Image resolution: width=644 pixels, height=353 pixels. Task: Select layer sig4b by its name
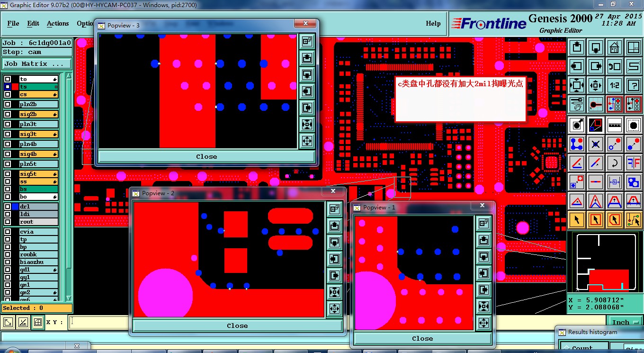tap(39, 154)
